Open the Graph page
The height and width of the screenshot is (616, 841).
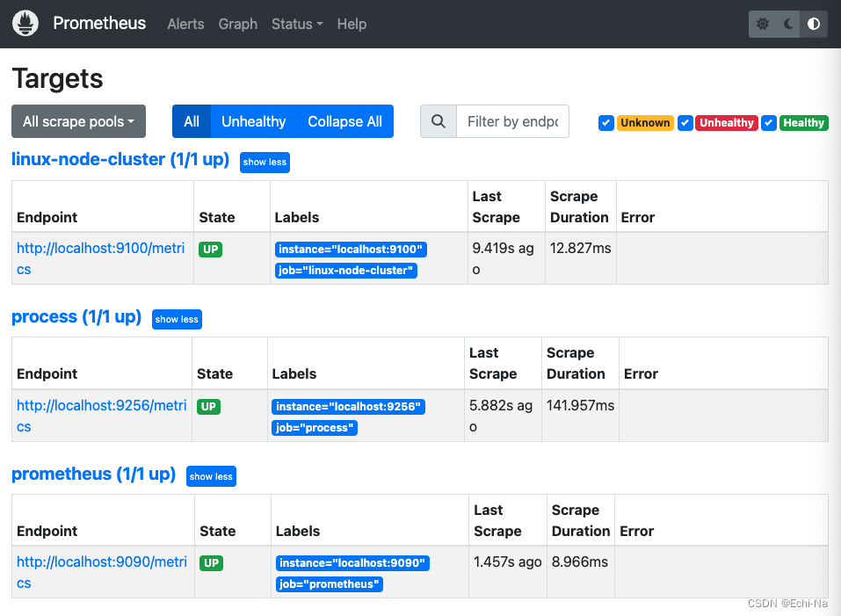click(237, 24)
